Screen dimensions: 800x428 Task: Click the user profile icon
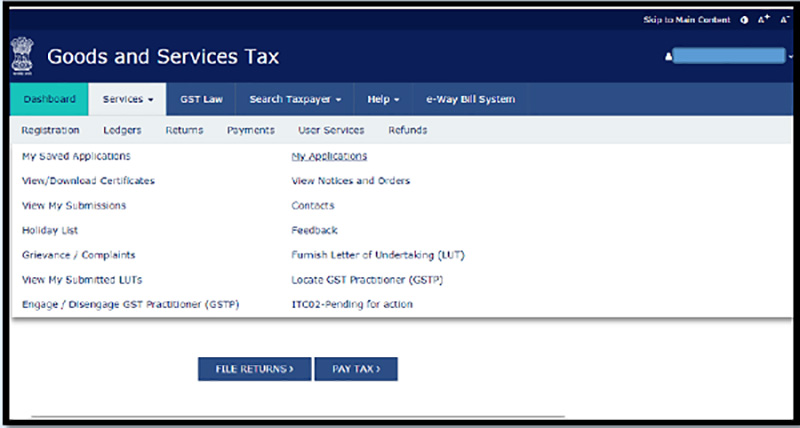click(668, 57)
